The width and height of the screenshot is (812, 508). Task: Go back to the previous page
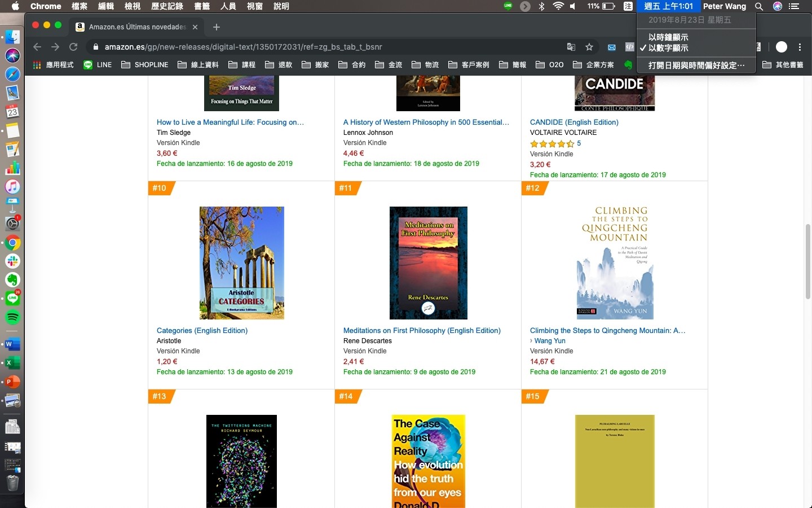click(37, 47)
